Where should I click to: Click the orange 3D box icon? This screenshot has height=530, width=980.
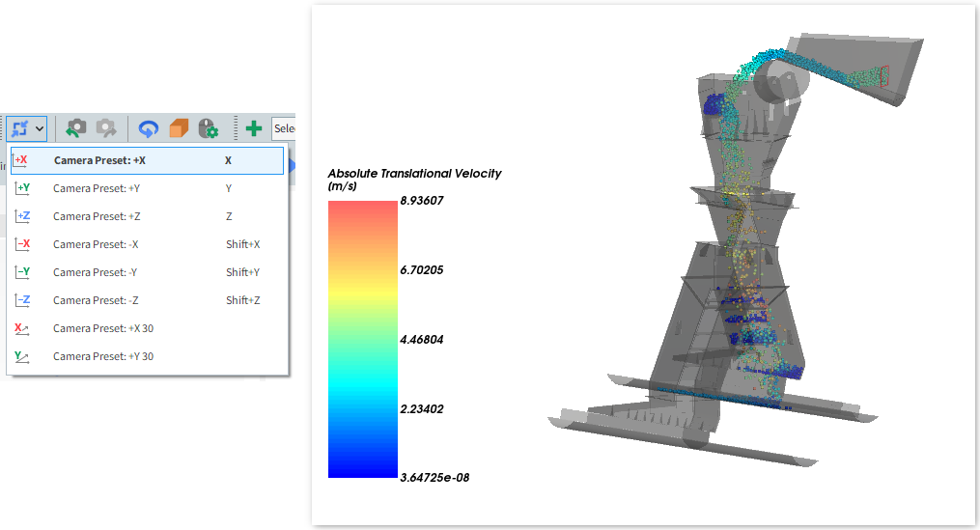tap(179, 127)
